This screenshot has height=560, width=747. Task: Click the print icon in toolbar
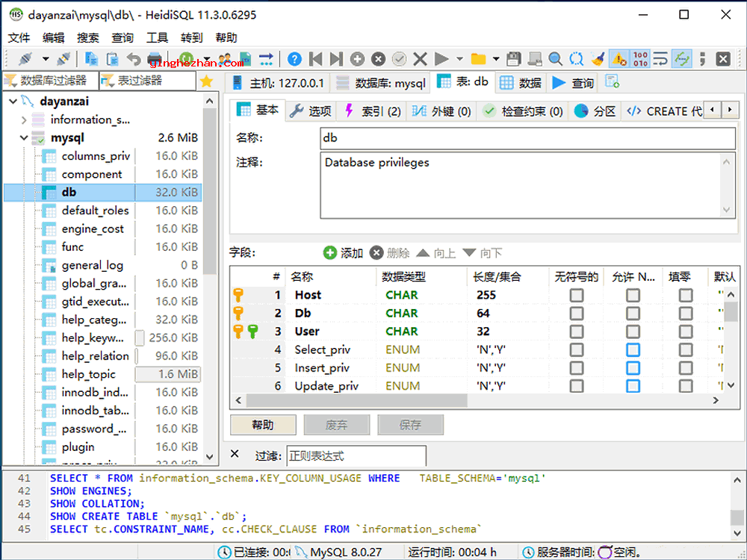[155, 59]
